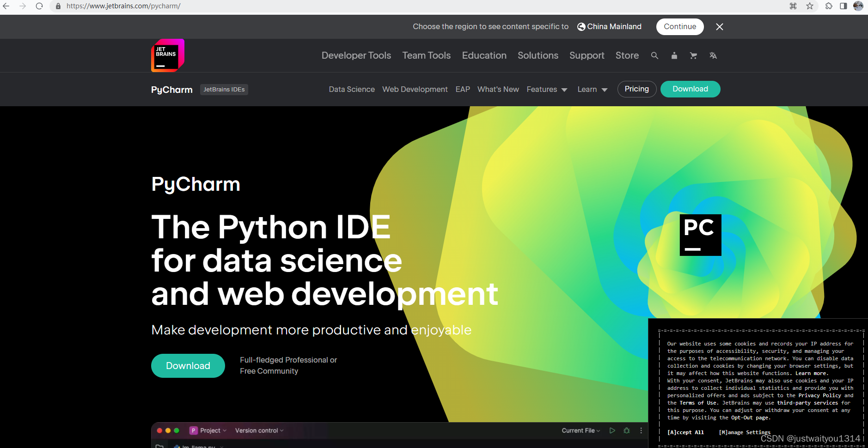868x448 pixels.
Task: Open the Store menu
Action: pos(627,55)
